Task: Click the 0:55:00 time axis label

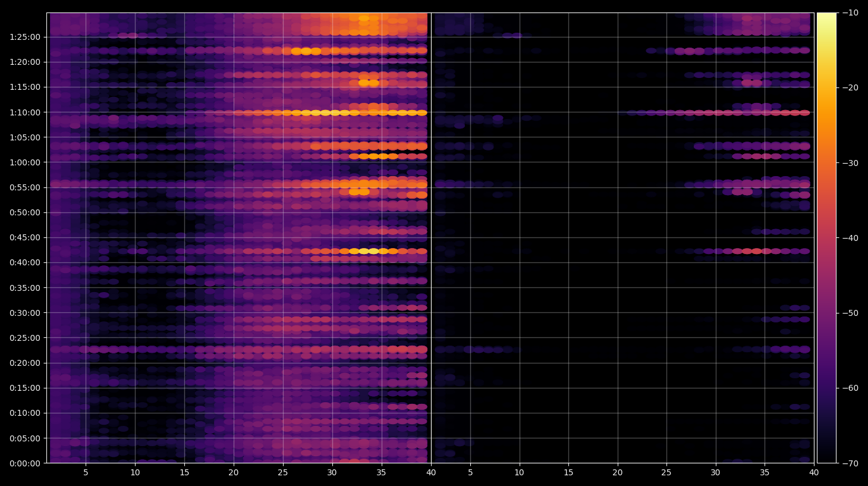Action: (25, 187)
